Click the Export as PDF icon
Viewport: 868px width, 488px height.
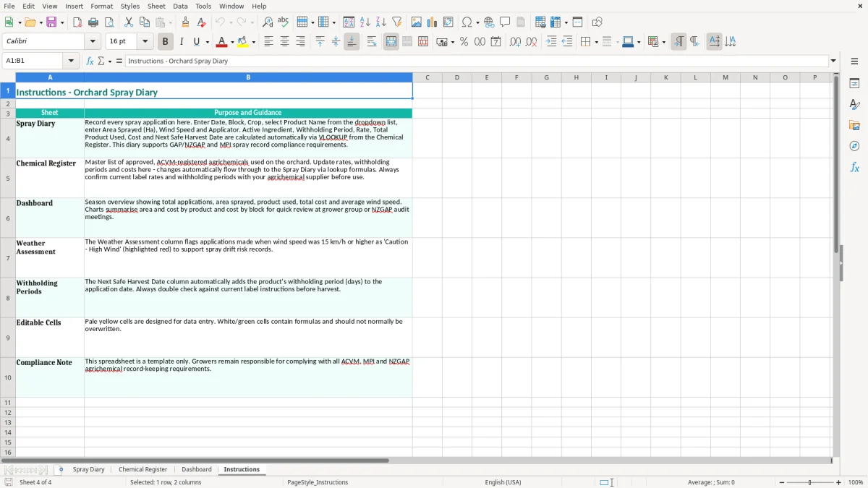[x=77, y=22]
